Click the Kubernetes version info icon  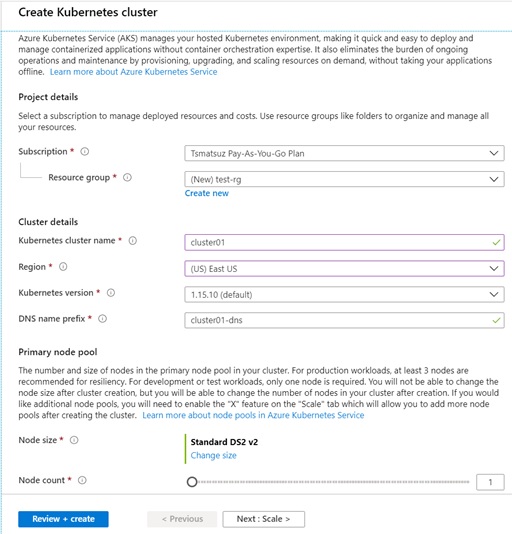click(111, 293)
